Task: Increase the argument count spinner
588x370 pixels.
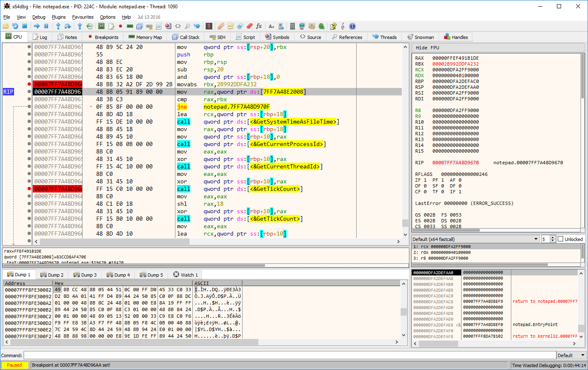Action: pos(552,237)
